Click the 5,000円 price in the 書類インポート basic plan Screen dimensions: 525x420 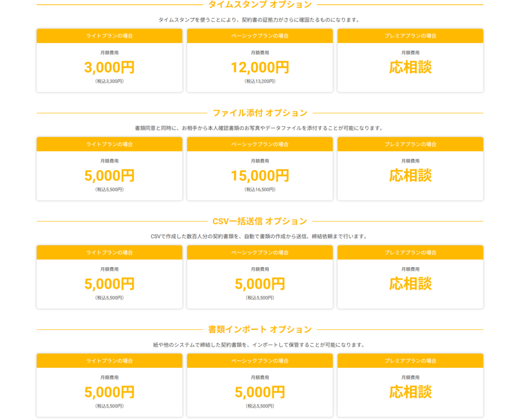[259, 392]
